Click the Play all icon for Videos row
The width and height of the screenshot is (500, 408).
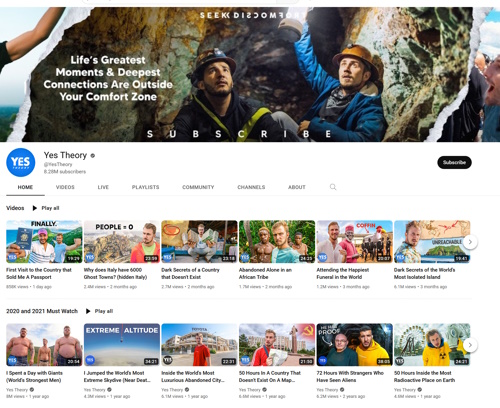click(34, 208)
